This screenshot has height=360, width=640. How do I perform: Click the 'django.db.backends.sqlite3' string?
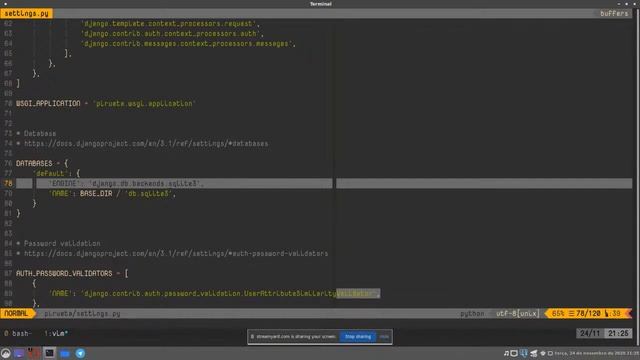click(145, 184)
